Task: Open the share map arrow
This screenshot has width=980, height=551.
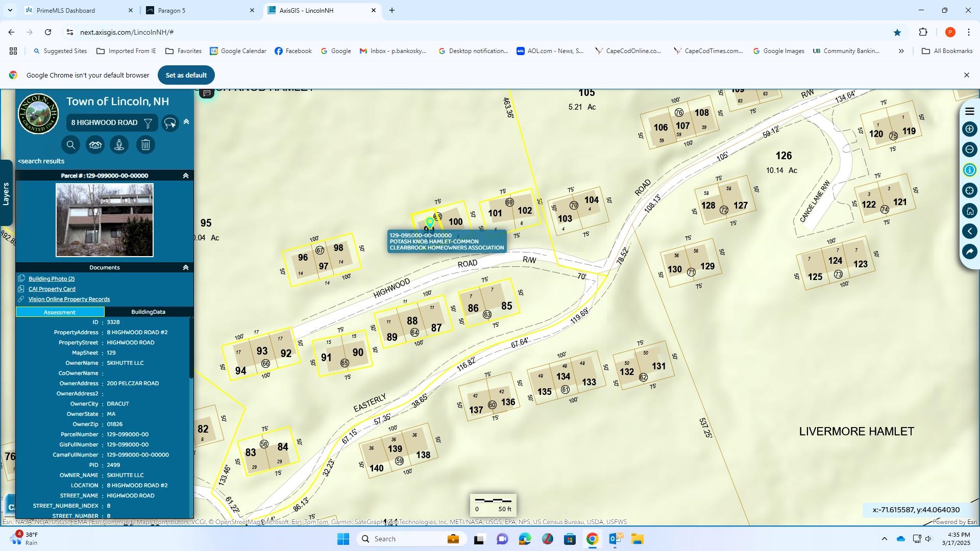Action: pyautogui.click(x=970, y=252)
